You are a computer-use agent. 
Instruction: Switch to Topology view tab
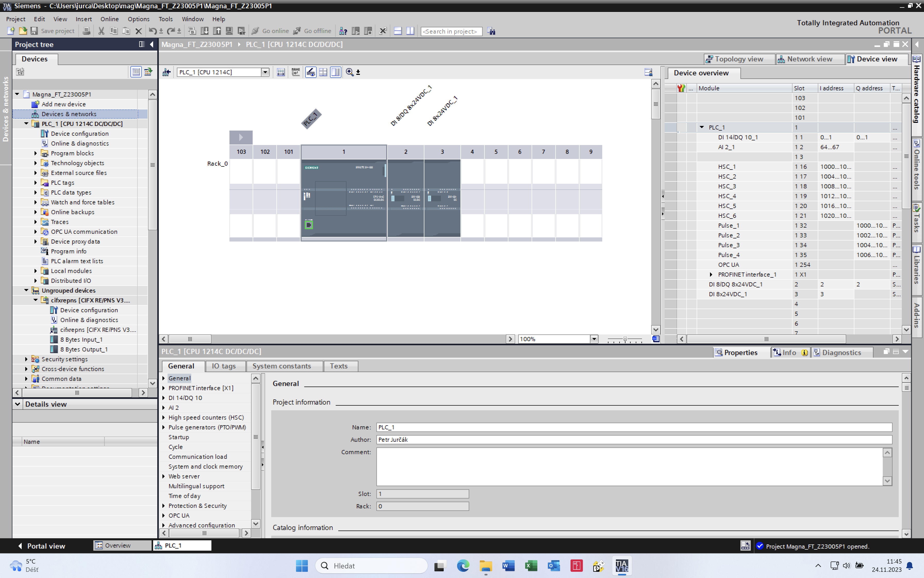739,59
